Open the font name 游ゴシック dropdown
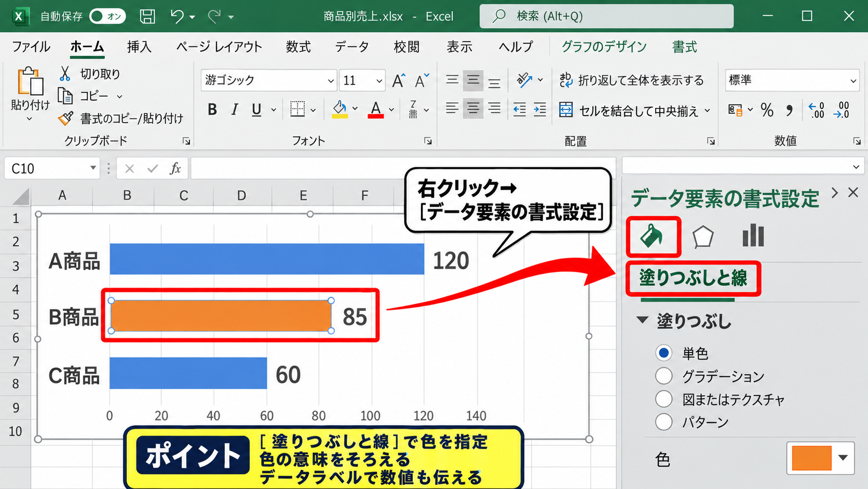 [331, 81]
